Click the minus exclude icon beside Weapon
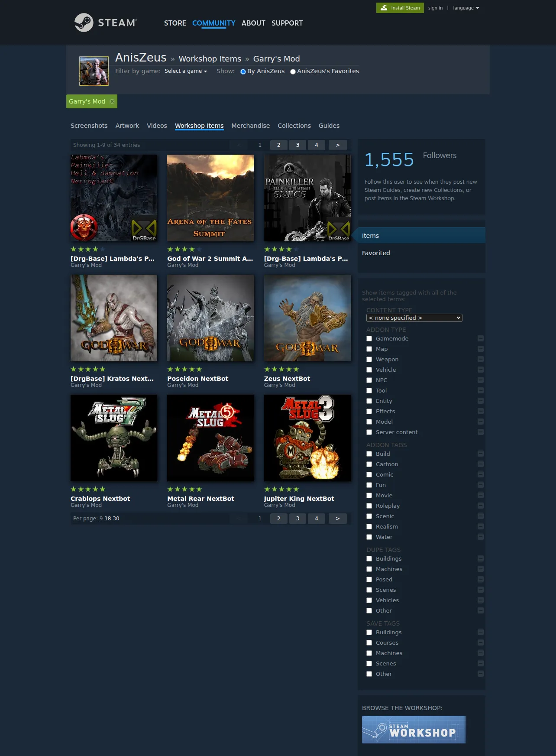556x756 pixels. (x=481, y=359)
